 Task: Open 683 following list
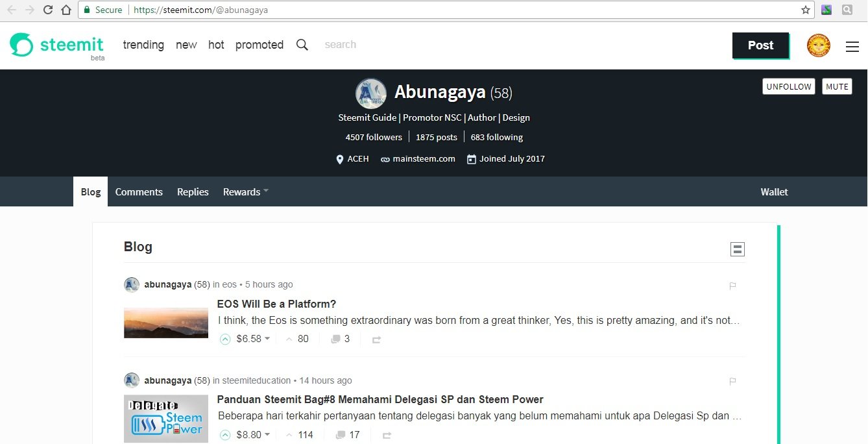pyautogui.click(x=497, y=137)
